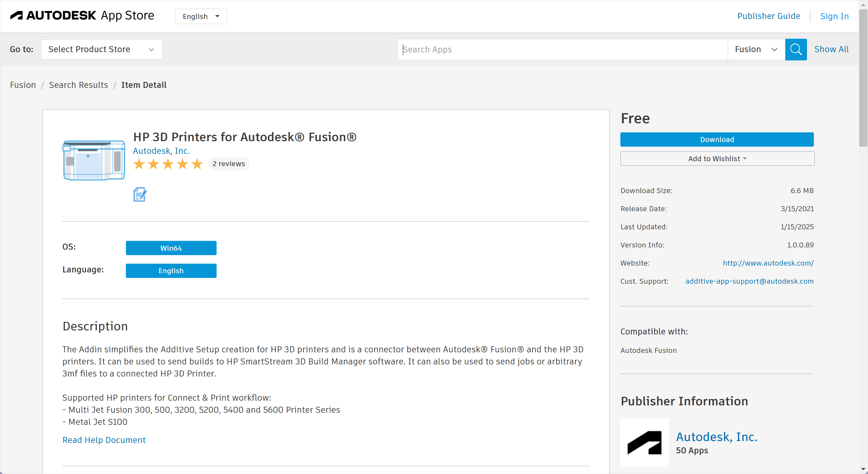Click the Autodesk App Store logo

82,15
